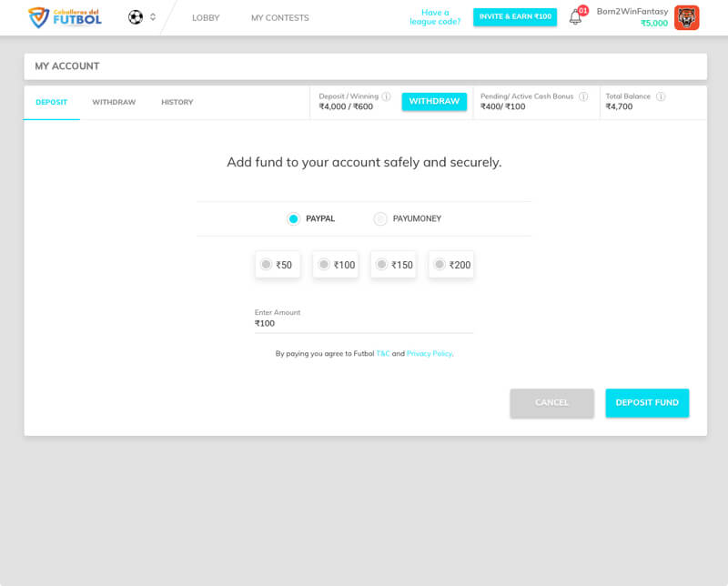The width and height of the screenshot is (728, 586).
Task: Open the Caballeros del Futbol logo home
Action: [x=65, y=17]
